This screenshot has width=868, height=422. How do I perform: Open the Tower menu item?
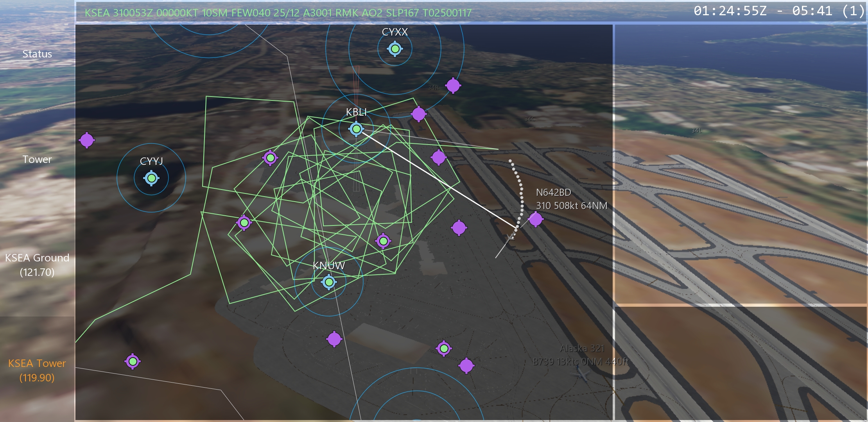coord(37,159)
